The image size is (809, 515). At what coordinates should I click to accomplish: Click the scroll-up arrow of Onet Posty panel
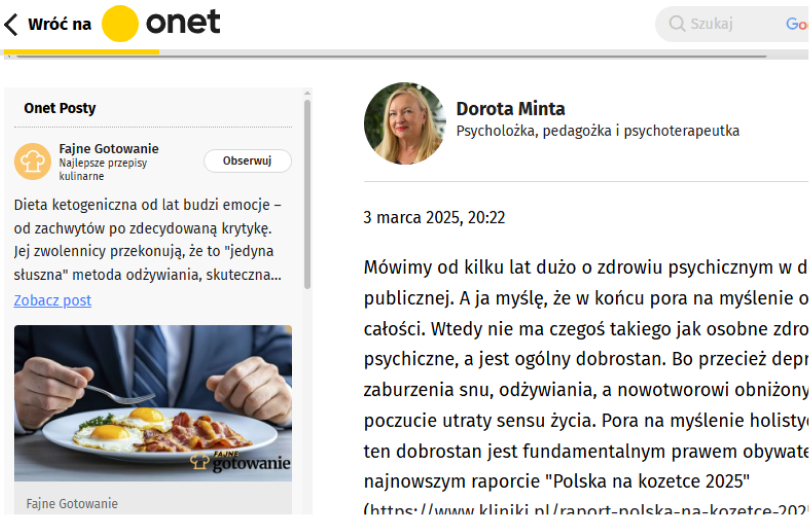click(307, 93)
